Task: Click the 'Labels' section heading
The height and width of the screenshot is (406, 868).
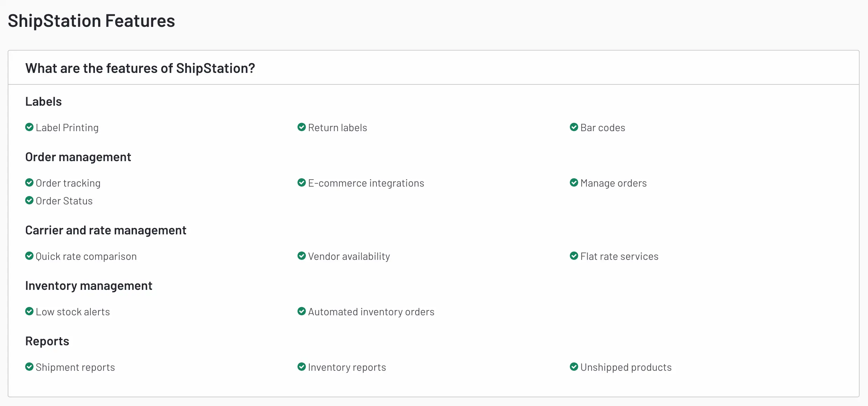Action: click(x=44, y=101)
